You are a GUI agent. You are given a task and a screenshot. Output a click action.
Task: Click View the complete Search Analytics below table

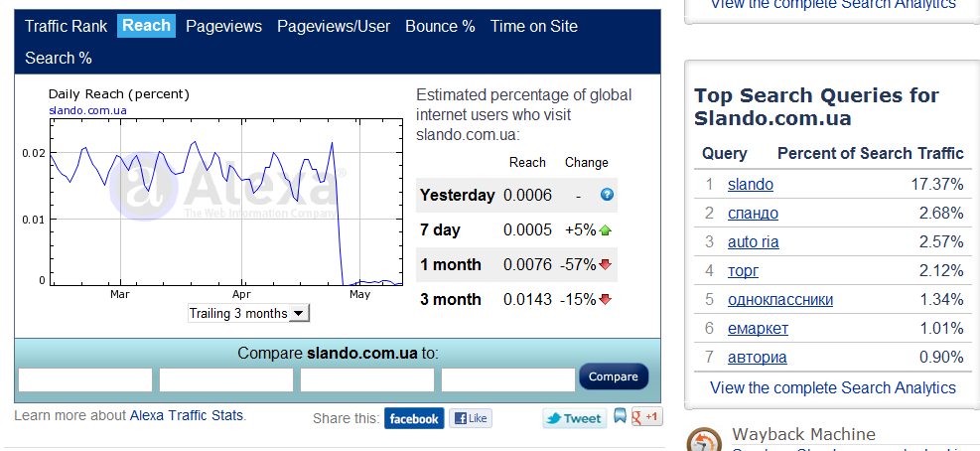click(832, 387)
